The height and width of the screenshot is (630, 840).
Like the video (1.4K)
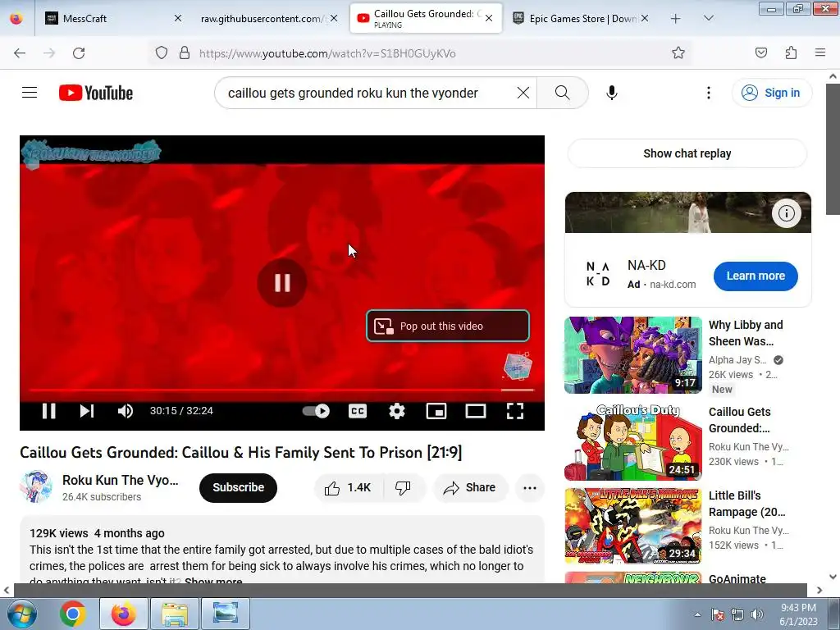pos(348,487)
